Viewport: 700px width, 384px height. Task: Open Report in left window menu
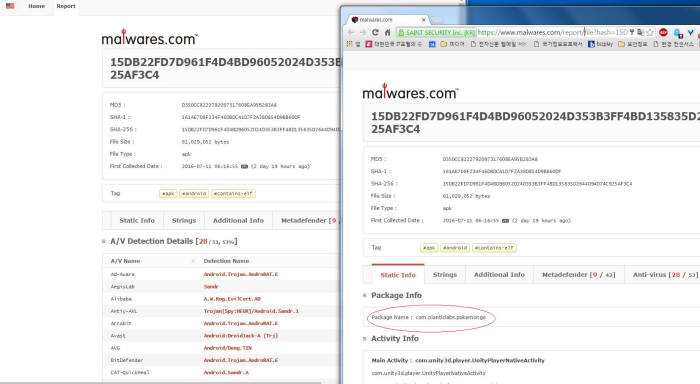66,6
